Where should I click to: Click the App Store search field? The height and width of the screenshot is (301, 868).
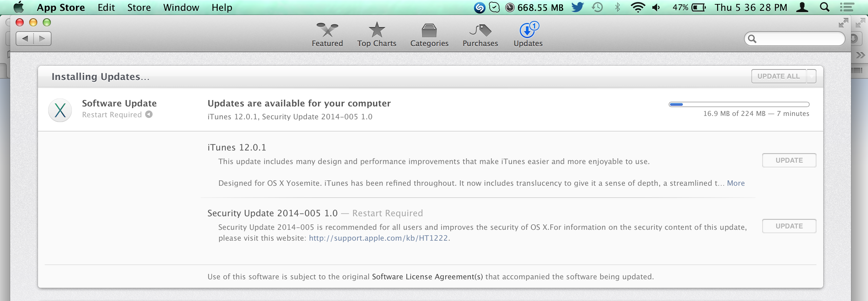click(794, 39)
